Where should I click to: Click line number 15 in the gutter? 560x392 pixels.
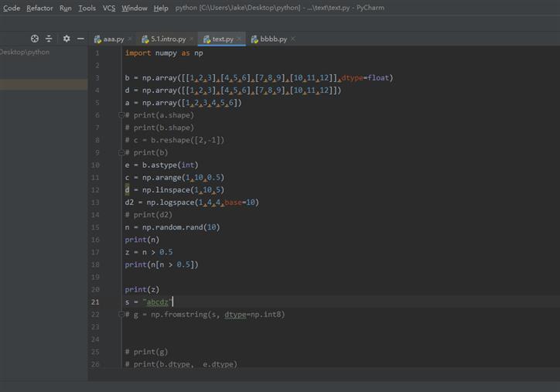(x=96, y=227)
